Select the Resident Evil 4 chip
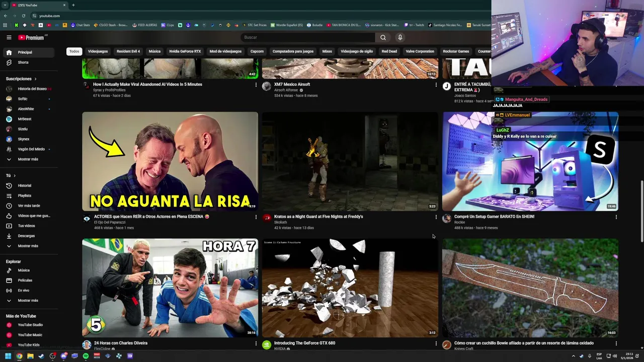 (x=128, y=51)
